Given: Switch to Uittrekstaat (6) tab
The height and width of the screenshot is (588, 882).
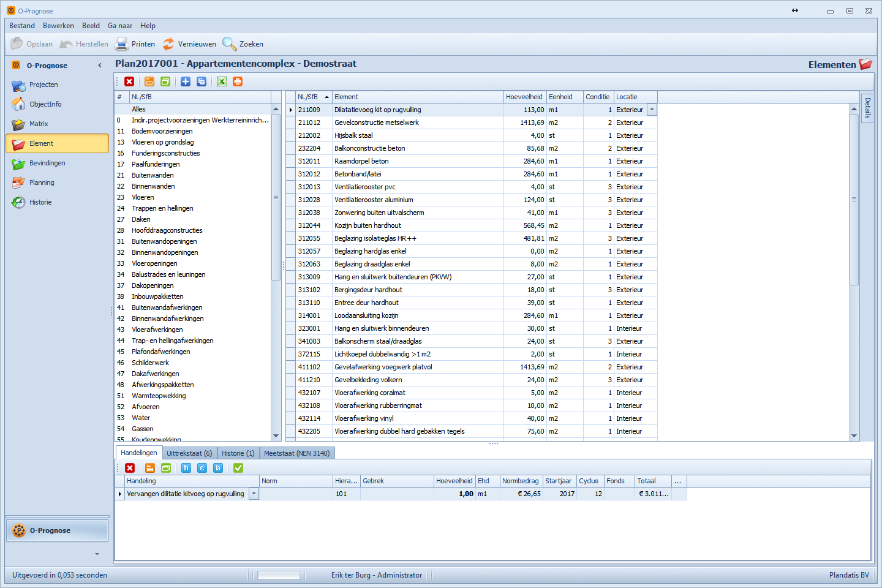Looking at the screenshot, I should (x=189, y=453).
